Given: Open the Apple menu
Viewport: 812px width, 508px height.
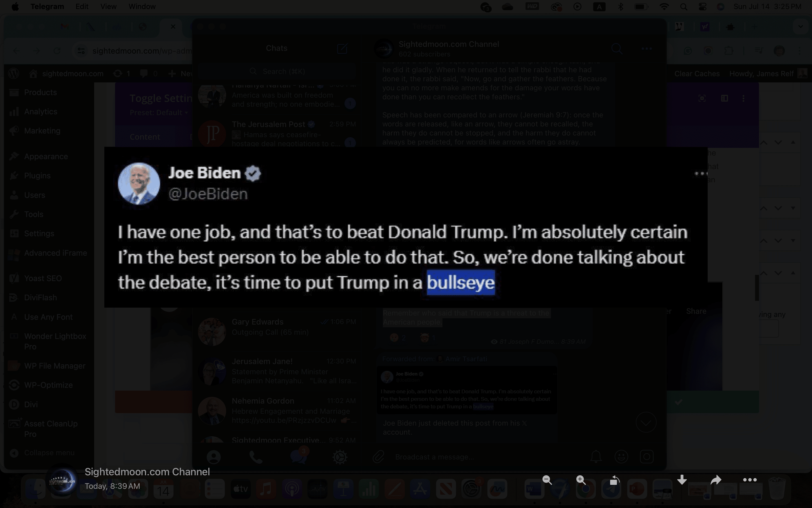Looking at the screenshot, I should pos(15,6).
